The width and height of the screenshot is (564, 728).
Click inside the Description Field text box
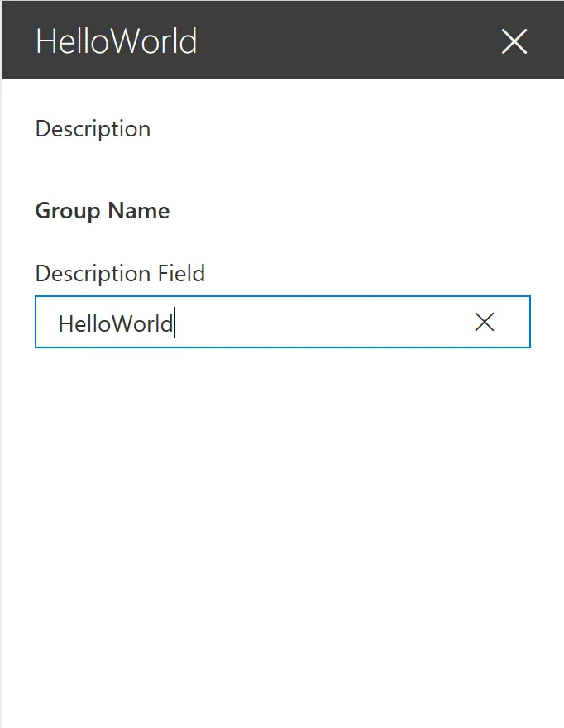[248, 322]
